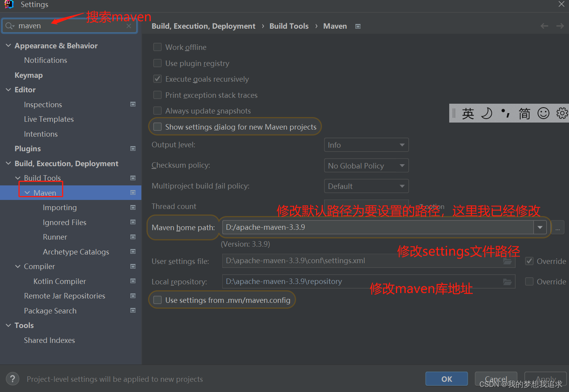Open Maven home path dropdown arrow
Screen dimensions: 569x392
540,227
